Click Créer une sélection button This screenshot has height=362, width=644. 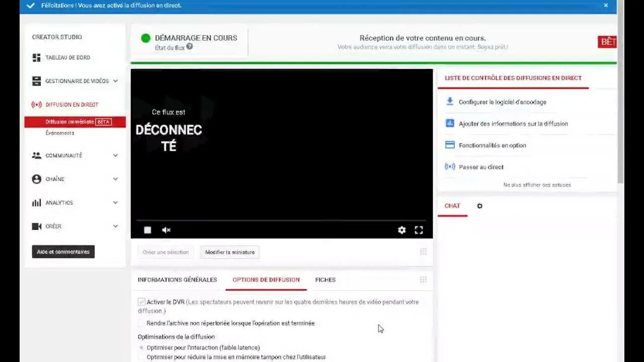166,252
